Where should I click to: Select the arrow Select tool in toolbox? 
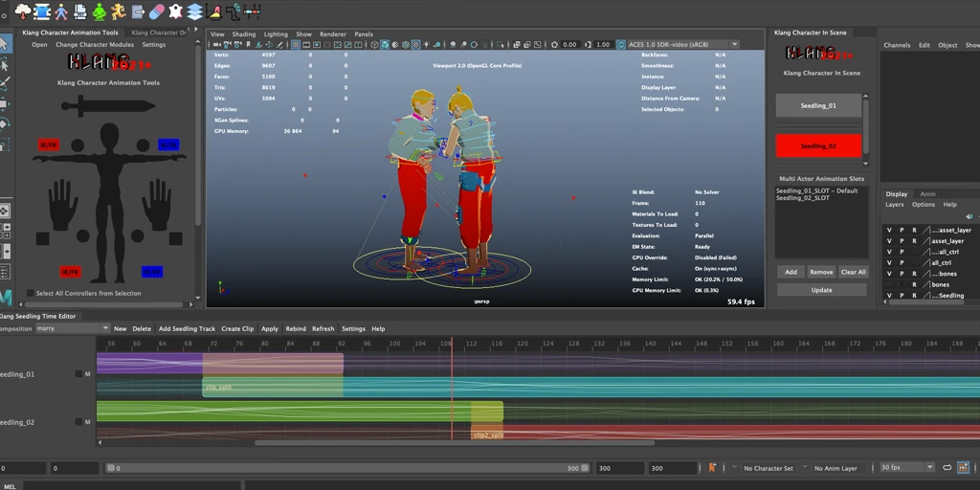(5, 42)
